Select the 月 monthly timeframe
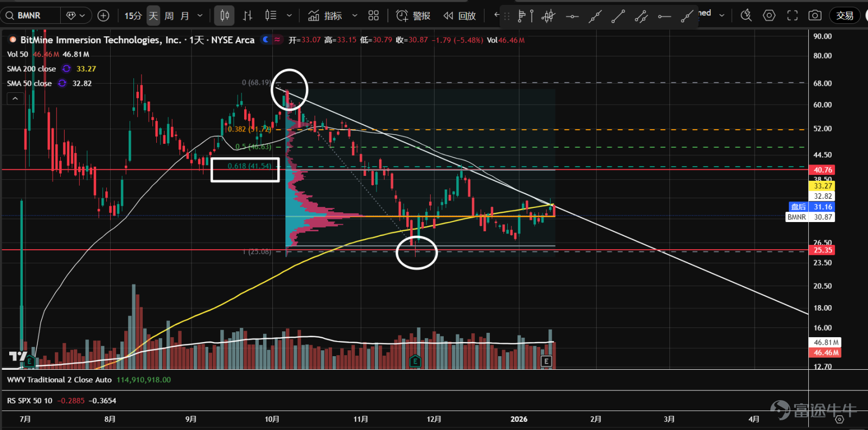Screen dimensions: 868x430 pyautogui.click(x=185, y=16)
